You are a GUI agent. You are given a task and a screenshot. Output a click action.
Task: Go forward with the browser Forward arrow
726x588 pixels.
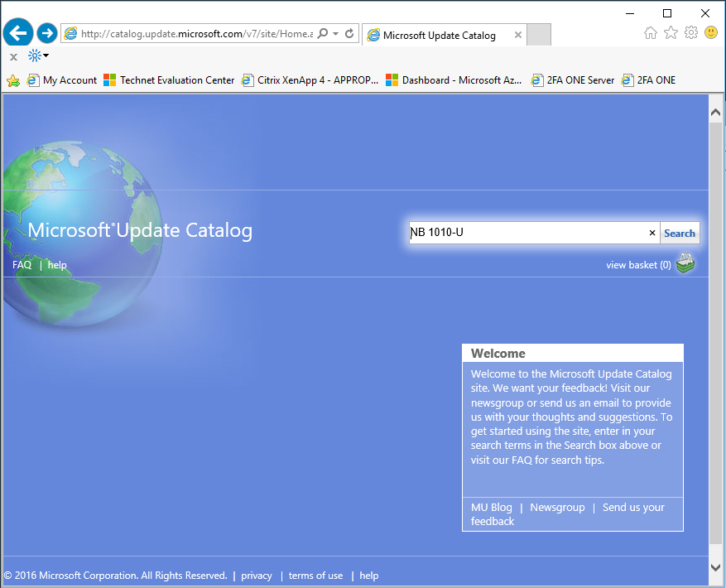pyautogui.click(x=46, y=33)
